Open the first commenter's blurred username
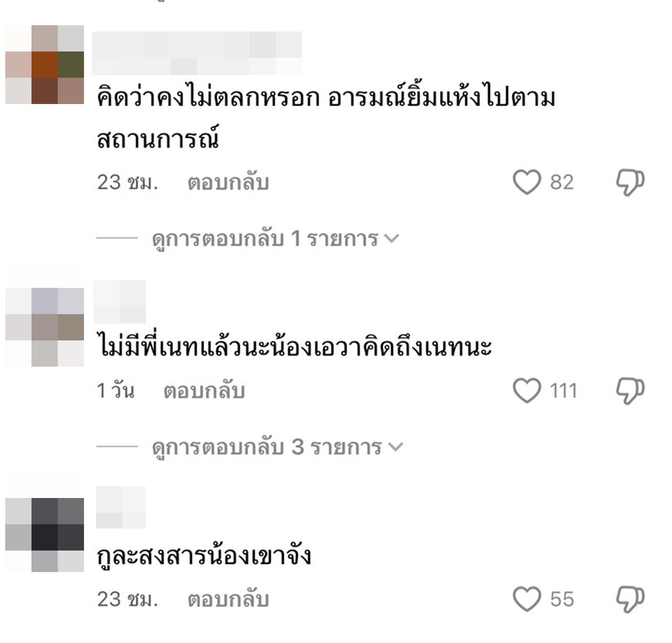Image resolution: width=672 pixels, height=643 pixels. 197,53
